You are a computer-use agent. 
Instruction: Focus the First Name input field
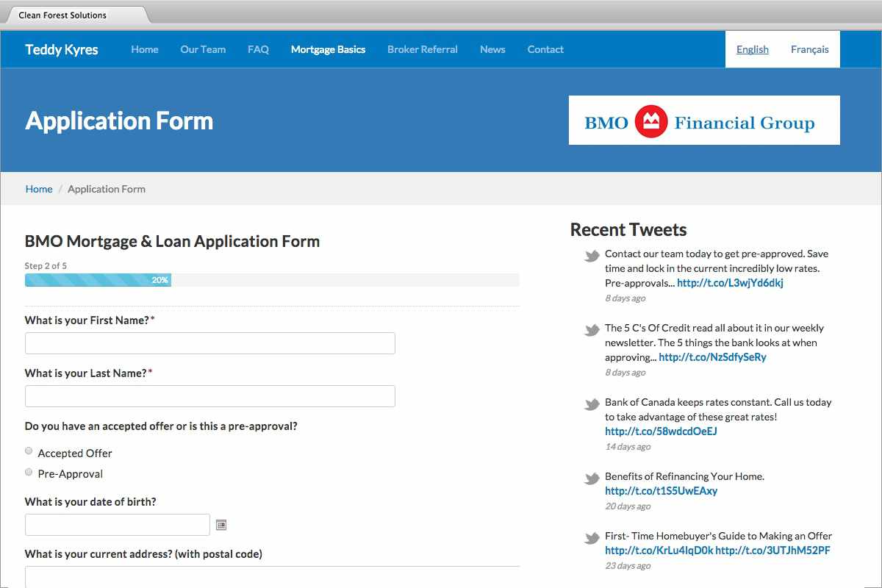coord(210,343)
